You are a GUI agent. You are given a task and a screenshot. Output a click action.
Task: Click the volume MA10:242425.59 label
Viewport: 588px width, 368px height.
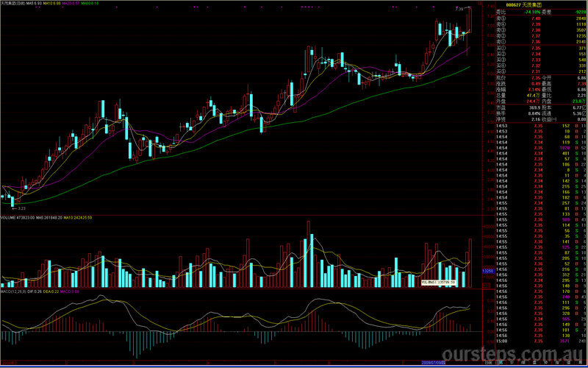click(78, 217)
